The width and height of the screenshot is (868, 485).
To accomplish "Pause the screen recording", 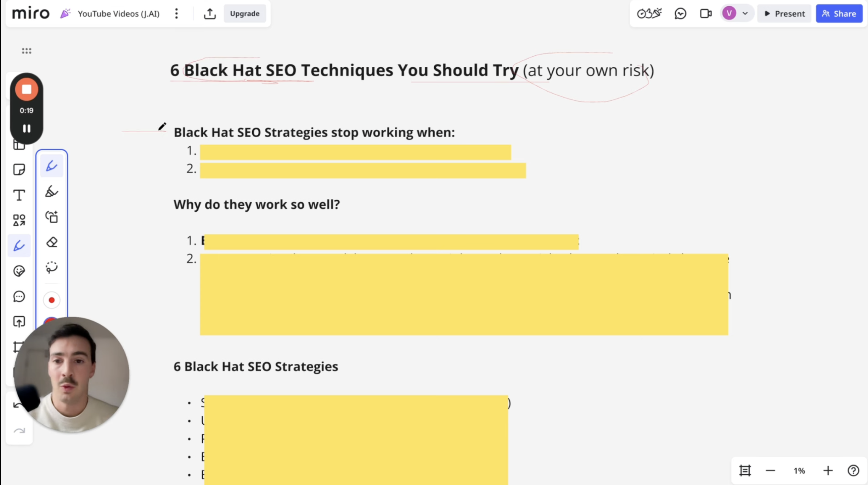I will (27, 128).
